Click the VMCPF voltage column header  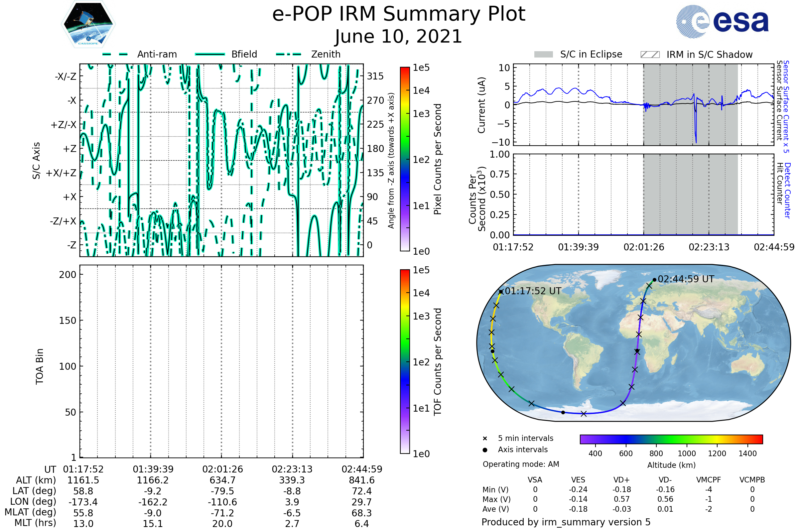coord(709,480)
